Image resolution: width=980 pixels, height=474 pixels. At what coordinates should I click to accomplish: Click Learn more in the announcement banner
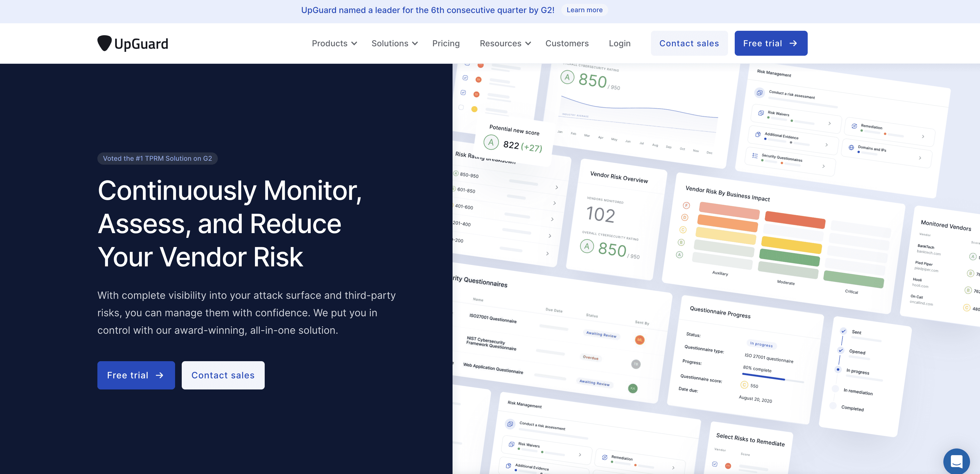(x=584, y=10)
